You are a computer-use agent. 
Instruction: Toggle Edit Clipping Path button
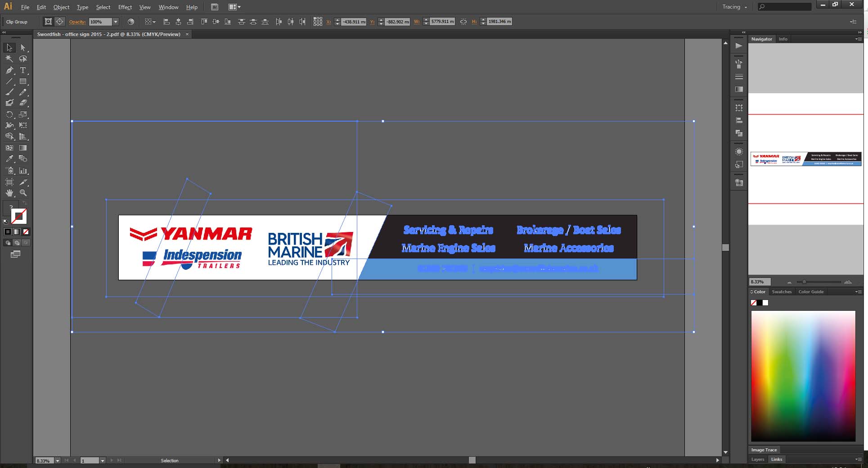click(48, 22)
